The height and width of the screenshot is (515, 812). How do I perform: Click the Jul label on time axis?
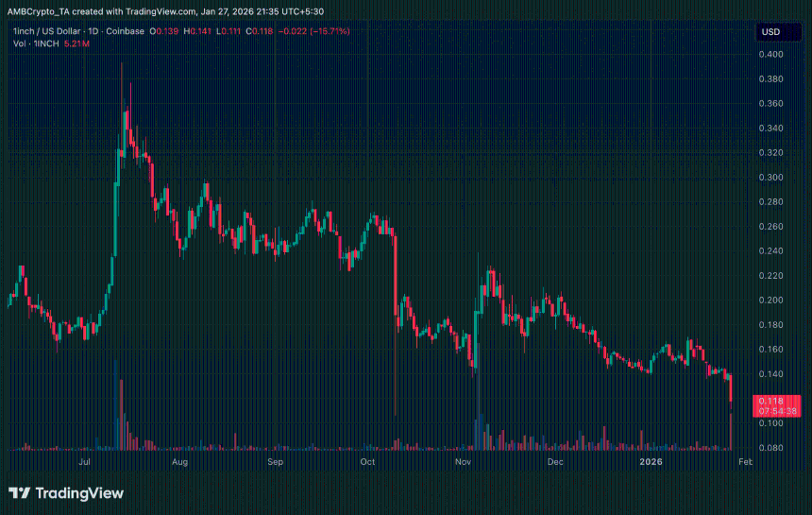[x=85, y=463]
